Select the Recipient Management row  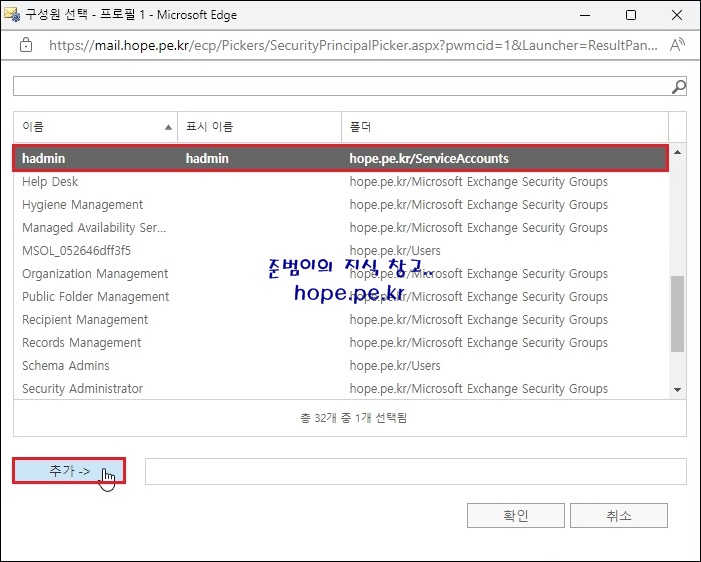pyautogui.click(x=341, y=320)
